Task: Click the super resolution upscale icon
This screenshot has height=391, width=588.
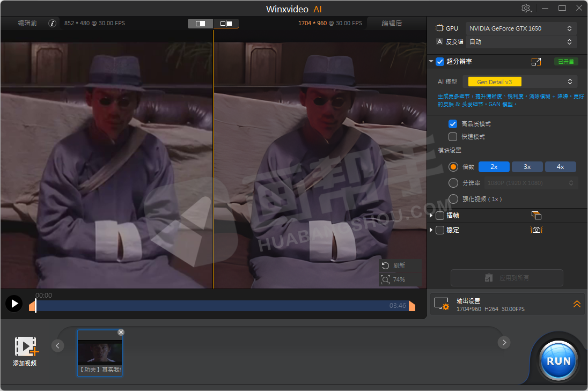Action: [x=536, y=62]
